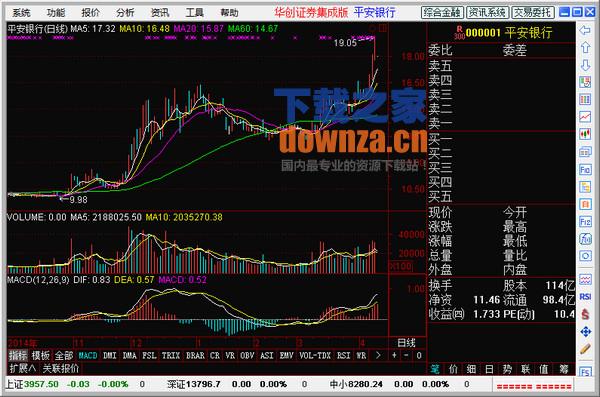Select the pencil drawing tool icon
The height and width of the screenshot is (397, 600).
point(585,349)
